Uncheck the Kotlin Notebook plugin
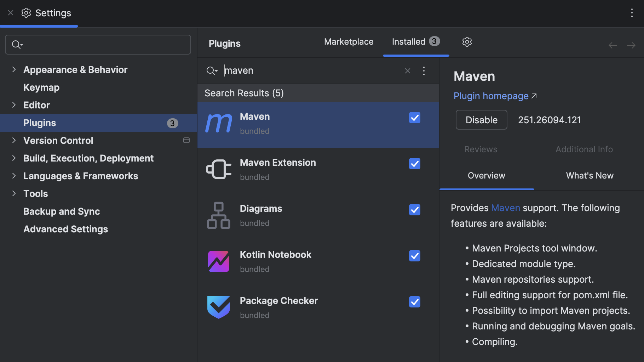 (414, 256)
